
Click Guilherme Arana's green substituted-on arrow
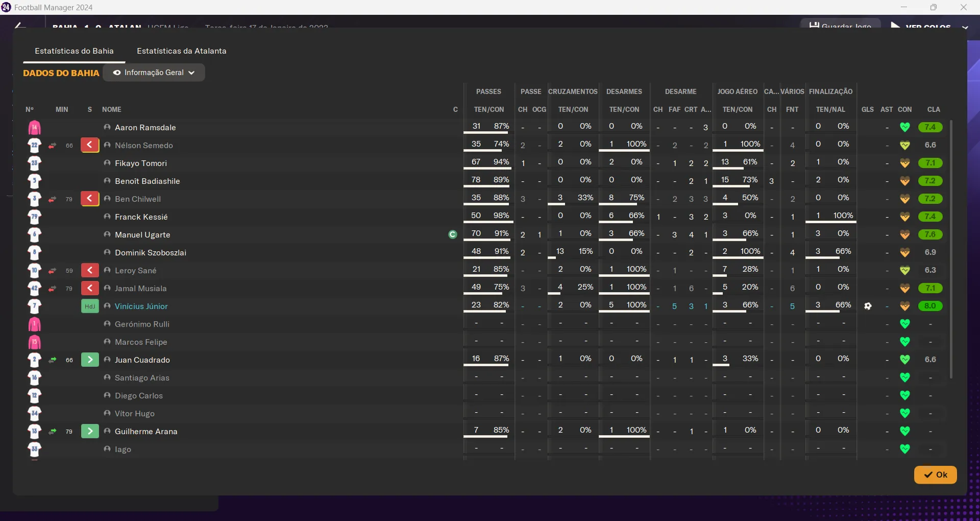click(90, 431)
